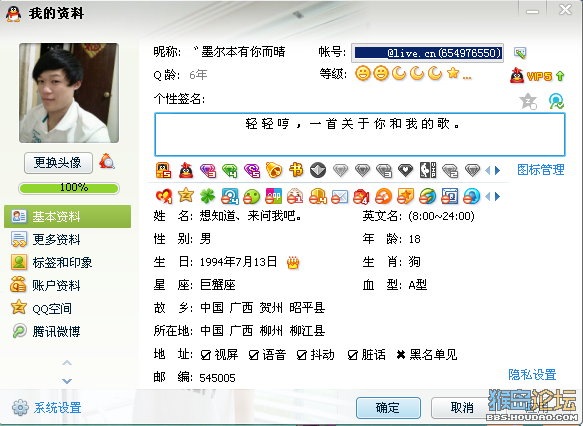This screenshot has height=426, width=583.
Task: Show previous page of first badge row
Action: click(488, 171)
